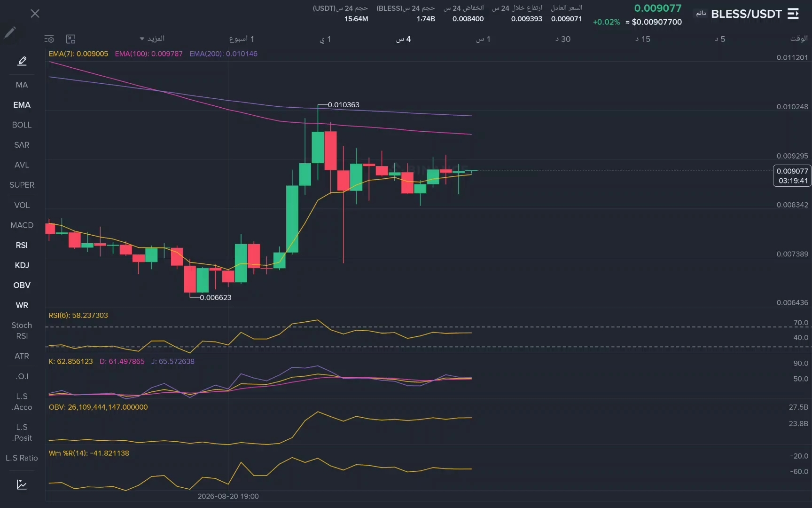Image resolution: width=812 pixels, height=508 pixels.
Task: Click the D: 61.497865 label
Action: [x=122, y=361]
